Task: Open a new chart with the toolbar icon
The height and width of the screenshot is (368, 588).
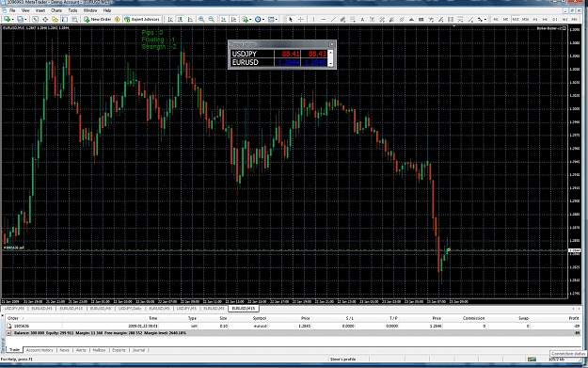Action: [x=7, y=19]
